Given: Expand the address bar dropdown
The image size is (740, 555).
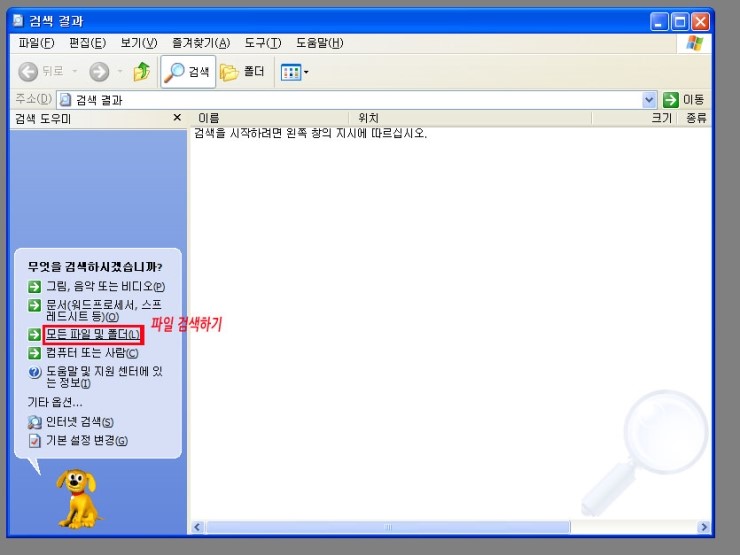Looking at the screenshot, I should 649,100.
